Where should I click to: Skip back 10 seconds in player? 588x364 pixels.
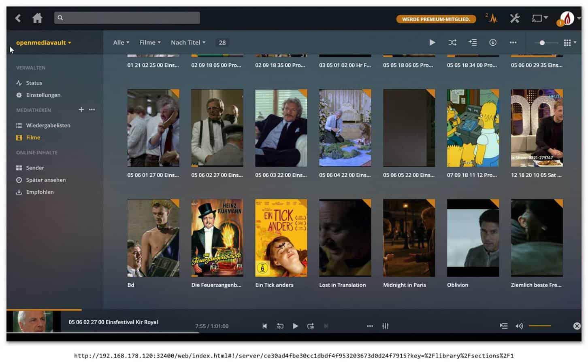tap(280, 326)
